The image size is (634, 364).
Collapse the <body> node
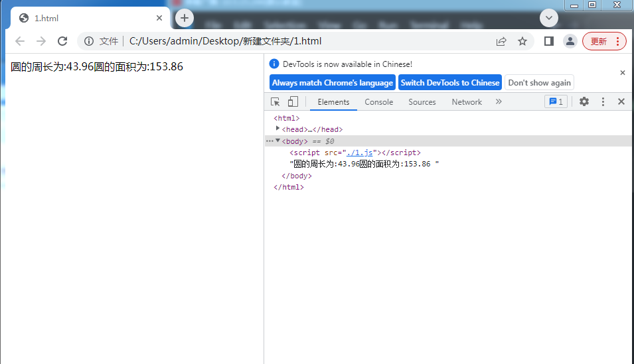tap(277, 141)
